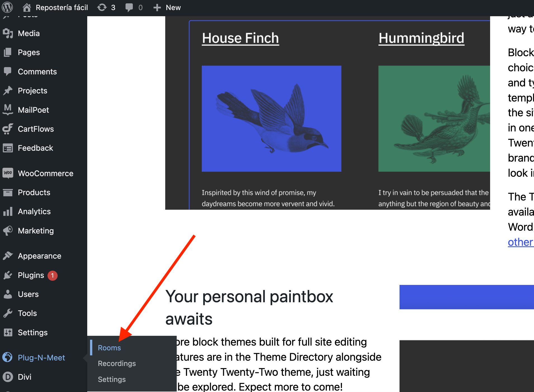This screenshot has height=392, width=534.
Task: Follow the blue "other" link
Action: coord(520,242)
